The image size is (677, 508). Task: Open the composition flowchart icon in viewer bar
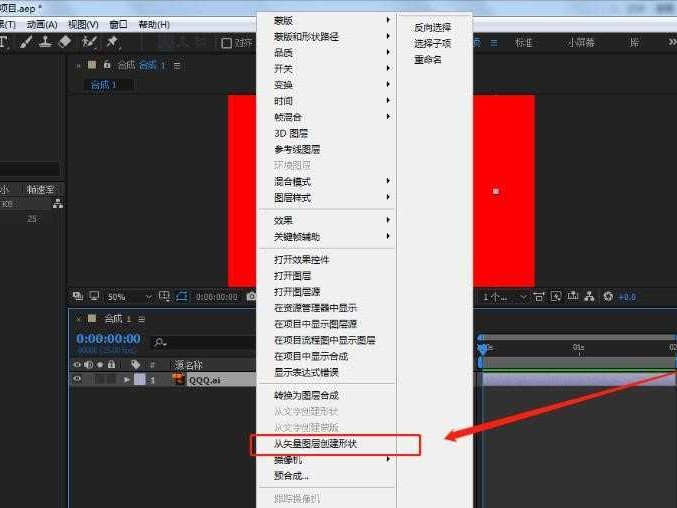pos(589,297)
